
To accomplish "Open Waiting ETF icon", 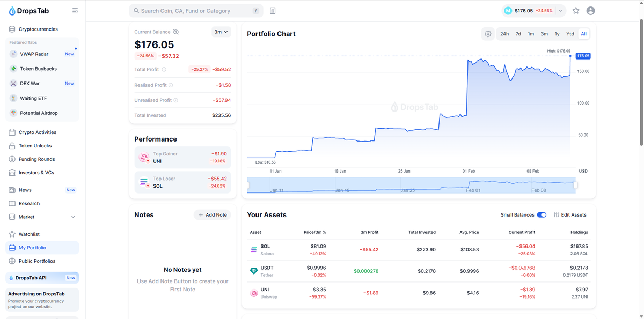I will click(13, 98).
